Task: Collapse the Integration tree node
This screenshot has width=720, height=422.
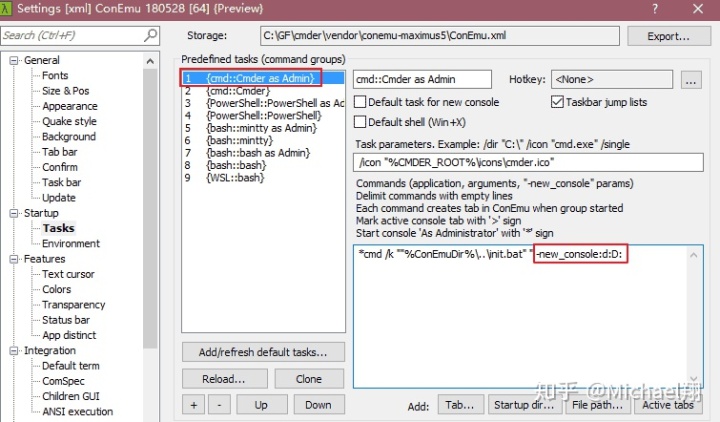Action: pyautogui.click(x=14, y=351)
